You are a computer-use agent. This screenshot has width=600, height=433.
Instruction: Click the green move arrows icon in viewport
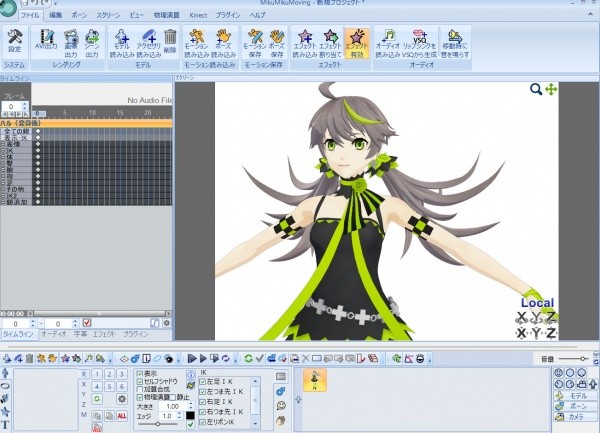551,90
